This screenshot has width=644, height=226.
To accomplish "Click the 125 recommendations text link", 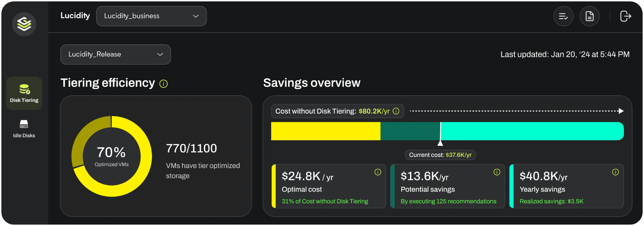I will pos(448,201).
